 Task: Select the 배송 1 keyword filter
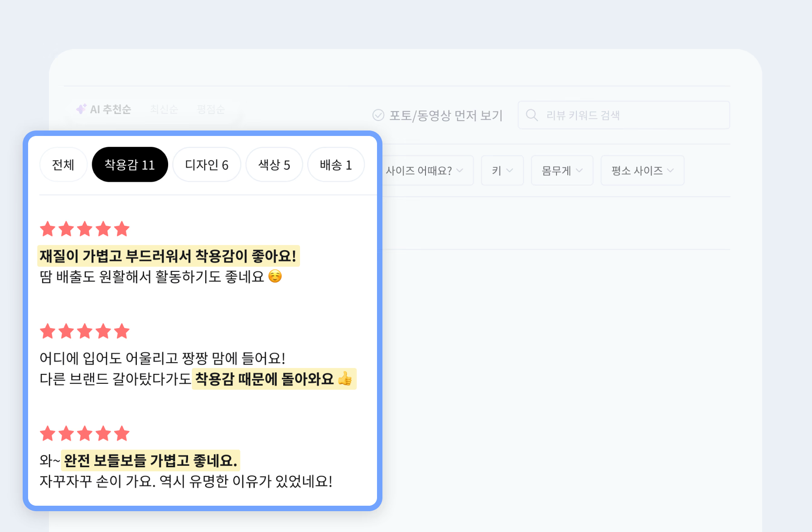[x=336, y=164]
